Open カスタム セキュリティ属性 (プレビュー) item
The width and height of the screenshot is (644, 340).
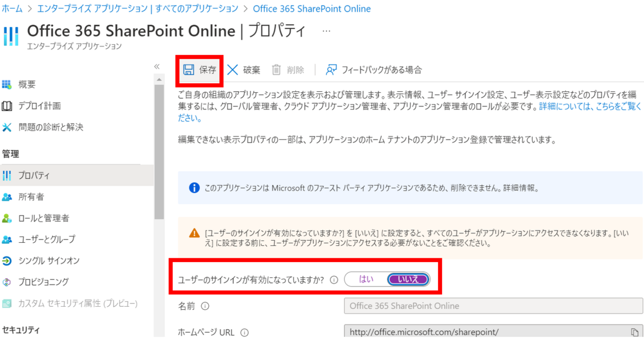coord(77,303)
